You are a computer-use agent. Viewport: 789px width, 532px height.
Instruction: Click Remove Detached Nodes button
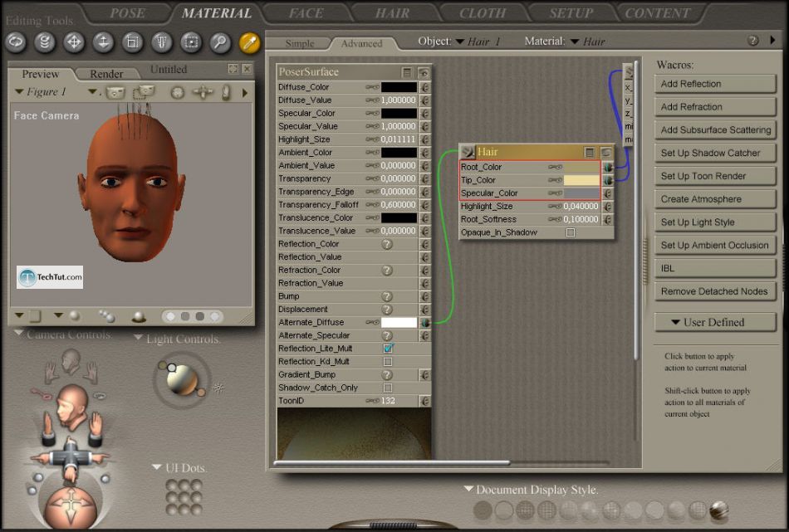pyautogui.click(x=714, y=291)
